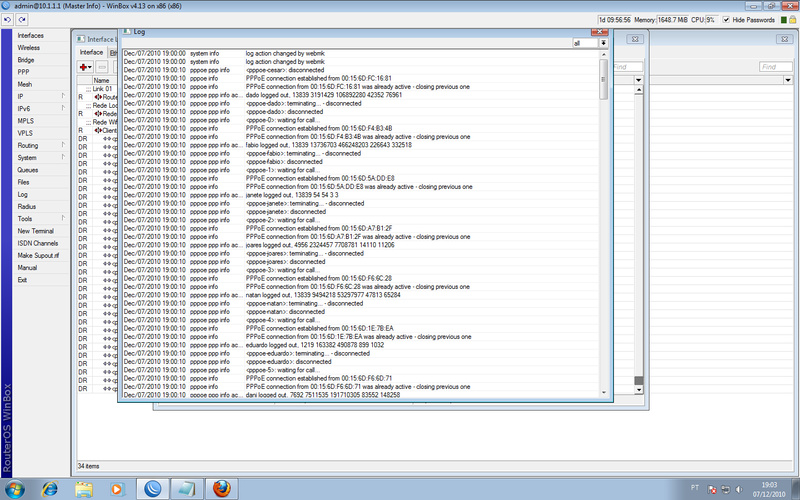Open column dropdown arrow in window behind Log

pyautogui.click(x=638, y=80)
